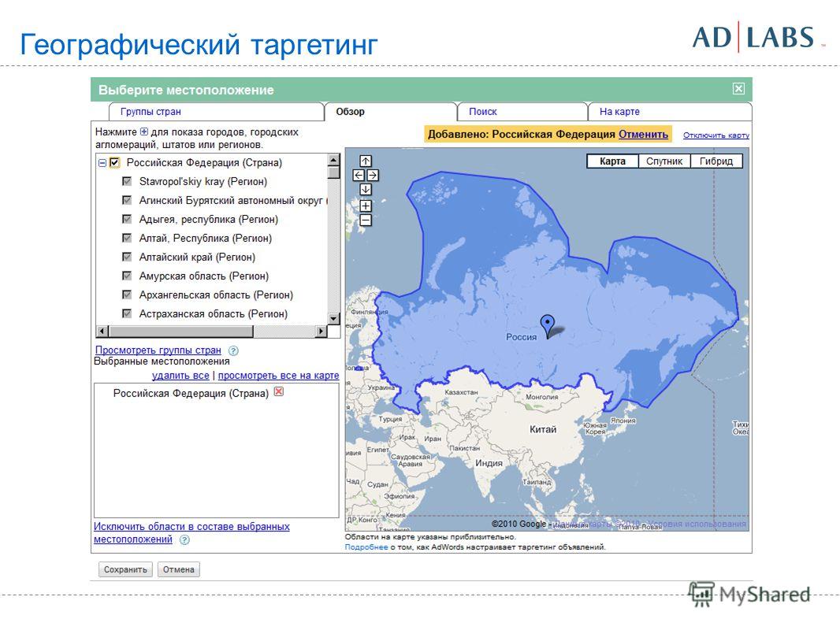This screenshot has width=840, height=630.
Task: Pan the map down with arrow icon
Action: coord(366,189)
